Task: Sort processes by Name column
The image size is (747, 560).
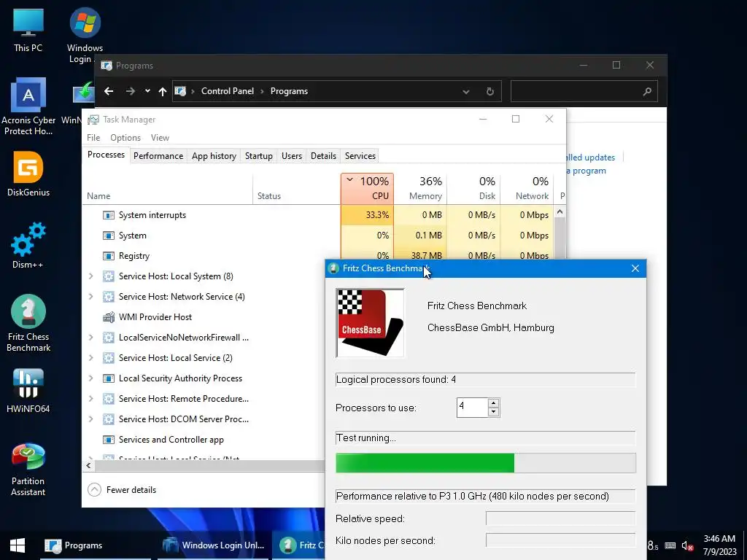Action: tap(167, 189)
